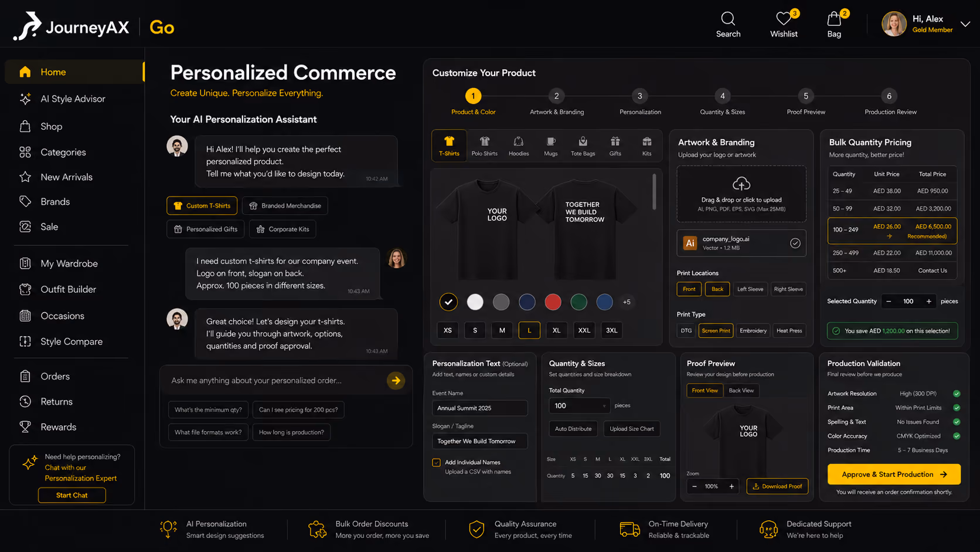Expand the Alex account menu chevron

pos(965,24)
